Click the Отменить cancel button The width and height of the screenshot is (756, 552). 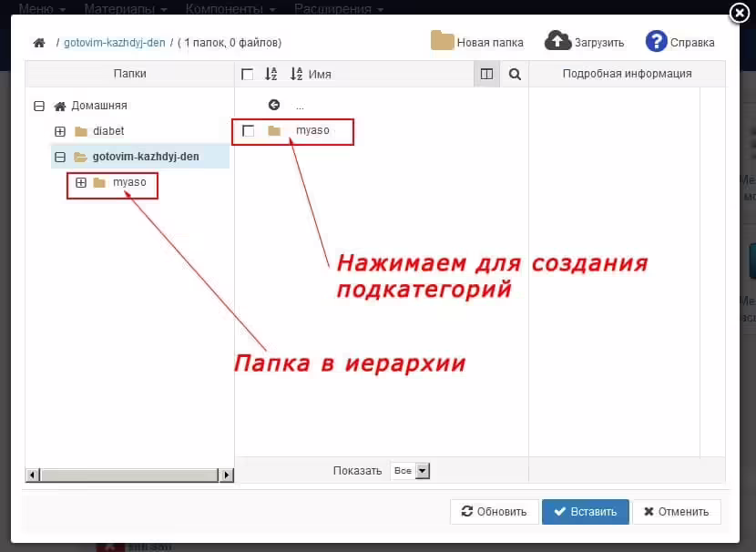tap(677, 512)
